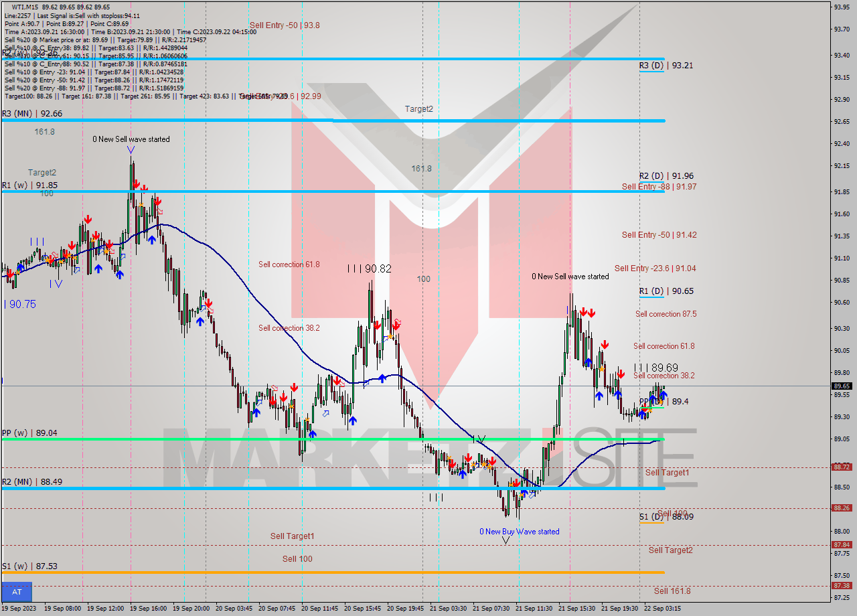Click the 91.10 price axis value
Image resolution: width=857 pixels, height=616 pixels.
841,258
